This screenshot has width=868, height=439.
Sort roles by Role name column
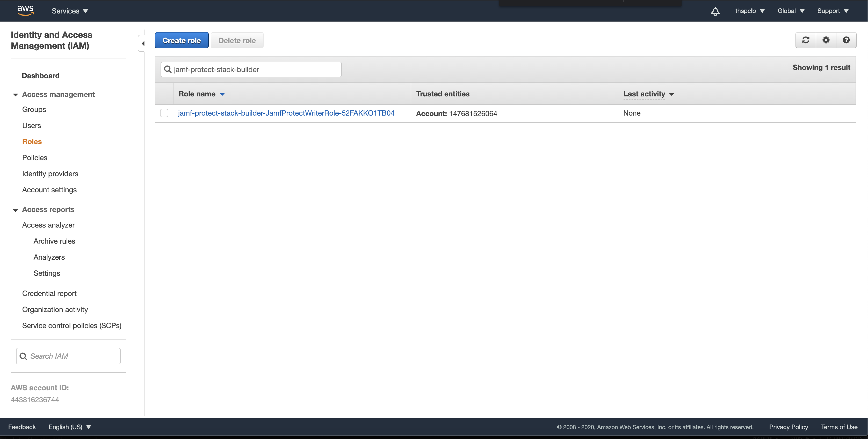pyautogui.click(x=201, y=94)
